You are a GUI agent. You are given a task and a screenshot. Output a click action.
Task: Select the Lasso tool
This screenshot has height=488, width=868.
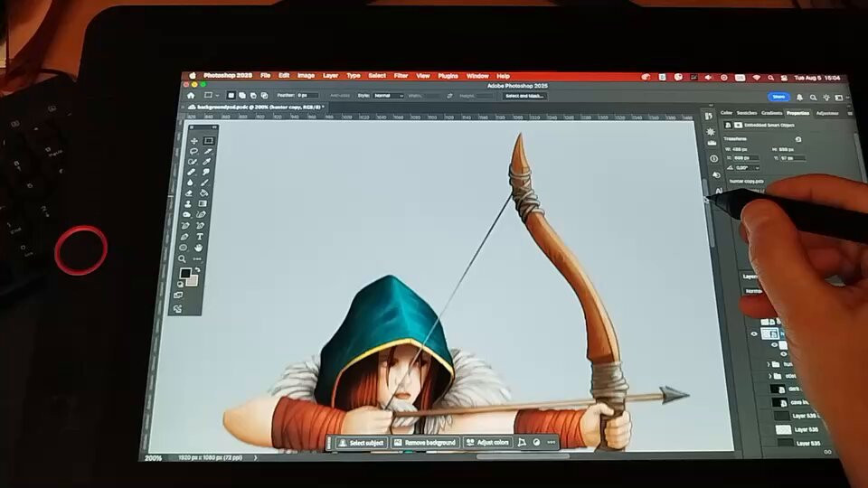coord(193,151)
